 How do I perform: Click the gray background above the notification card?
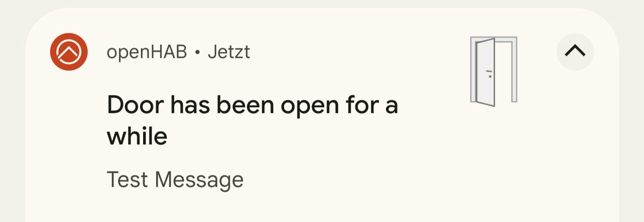coord(322,4)
